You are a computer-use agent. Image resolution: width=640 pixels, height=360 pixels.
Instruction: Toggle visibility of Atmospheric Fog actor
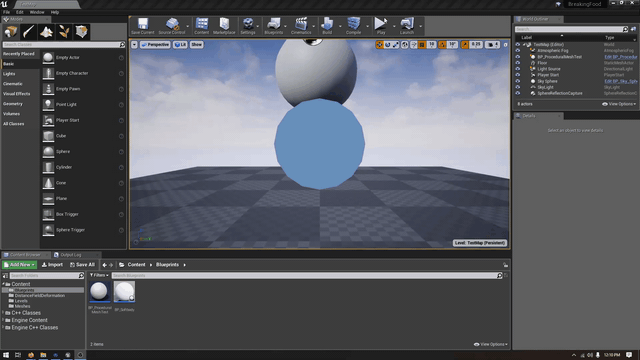click(518, 51)
